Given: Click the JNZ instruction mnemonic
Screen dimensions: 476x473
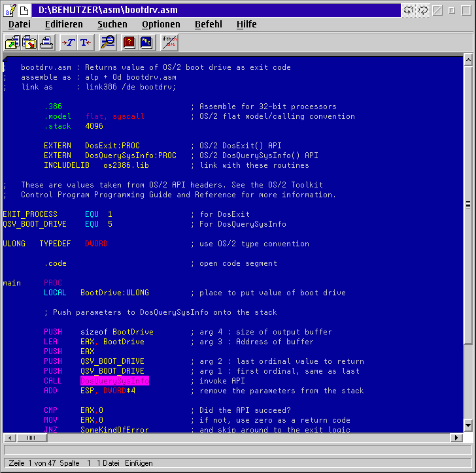Looking at the screenshot, I should click(51, 429).
